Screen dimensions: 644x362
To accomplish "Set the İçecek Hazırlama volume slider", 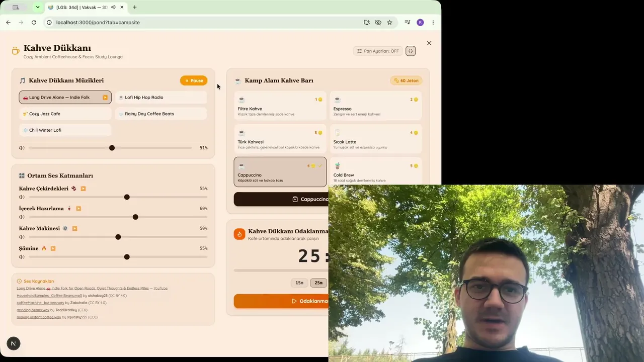I will 118,217.
